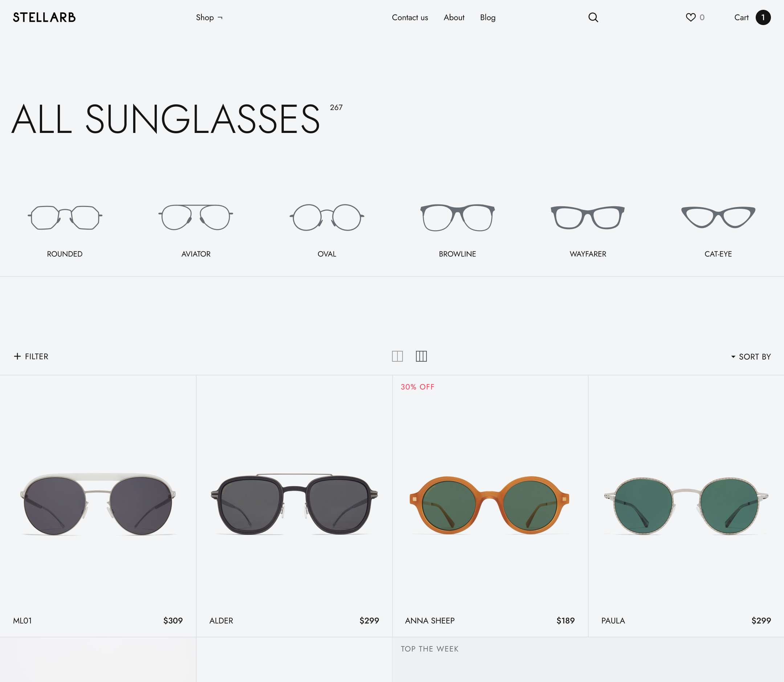Select the Aviator frame shape icon
Image resolution: width=784 pixels, height=682 pixels.
(196, 217)
